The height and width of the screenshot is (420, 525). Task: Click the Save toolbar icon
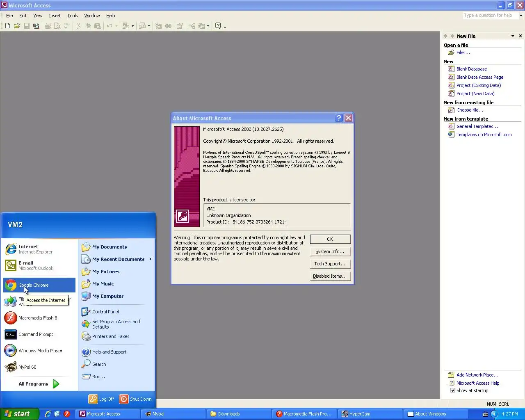pos(26,26)
